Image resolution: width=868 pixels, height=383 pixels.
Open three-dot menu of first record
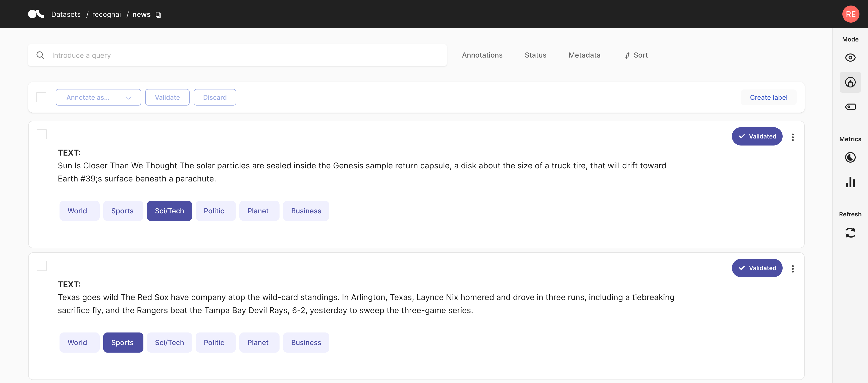coord(792,137)
